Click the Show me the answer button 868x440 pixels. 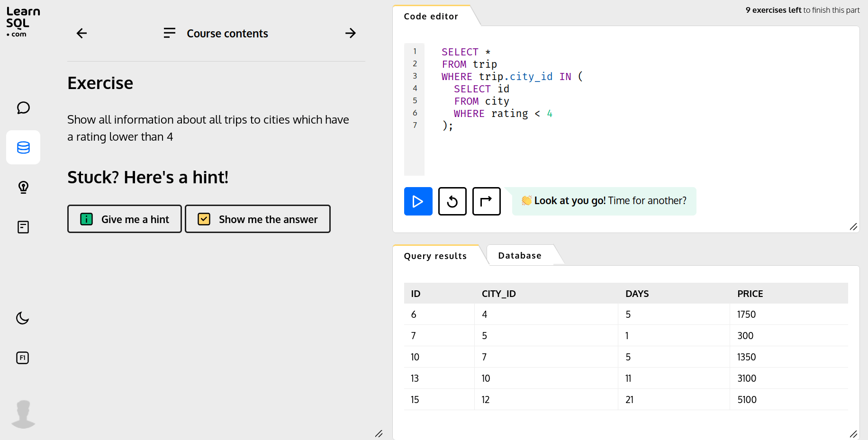coord(258,219)
